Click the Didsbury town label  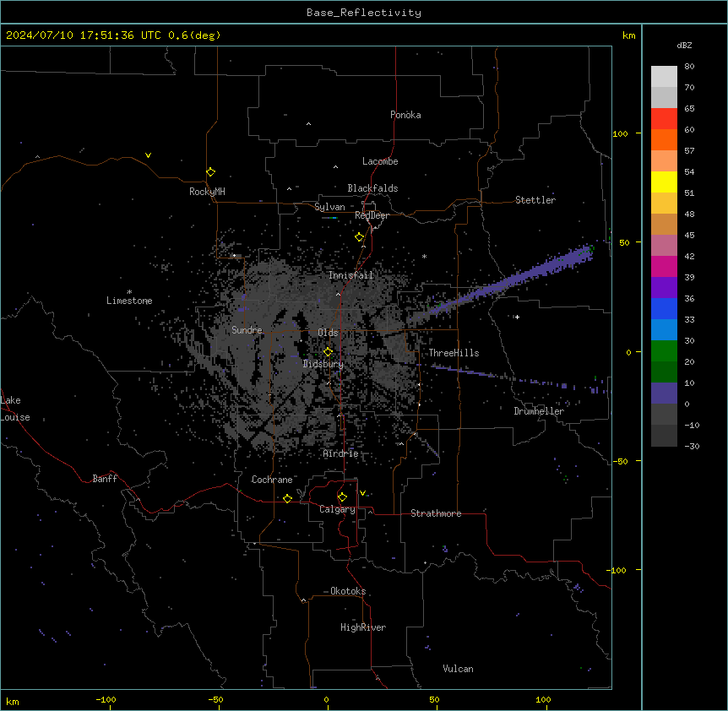323,364
